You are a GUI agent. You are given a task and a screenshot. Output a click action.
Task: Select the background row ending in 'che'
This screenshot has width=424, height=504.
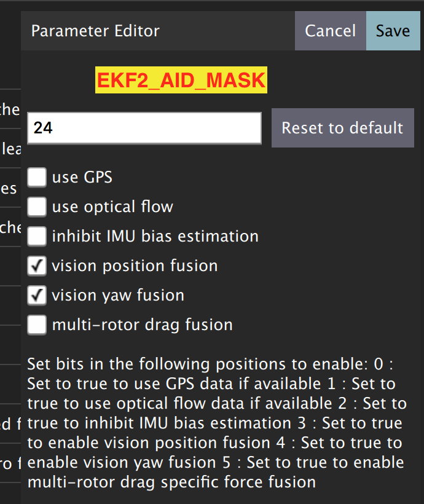tap(10, 227)
